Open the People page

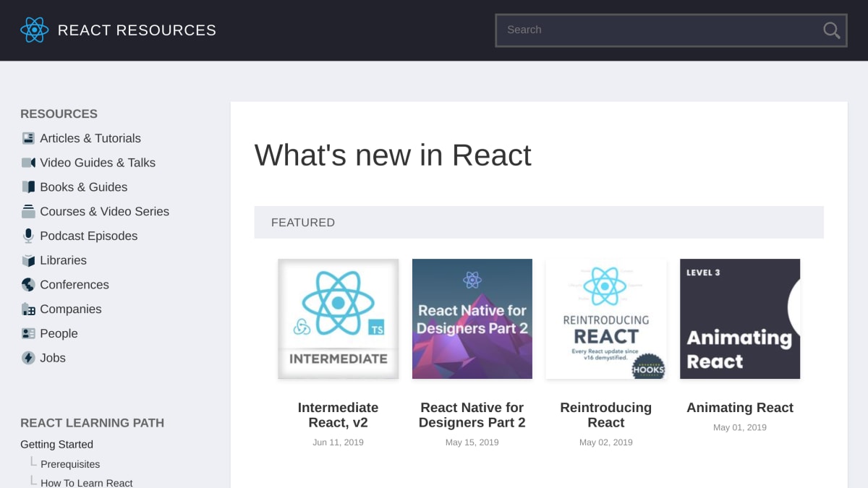pyautogui.click(x=59, y=333)
